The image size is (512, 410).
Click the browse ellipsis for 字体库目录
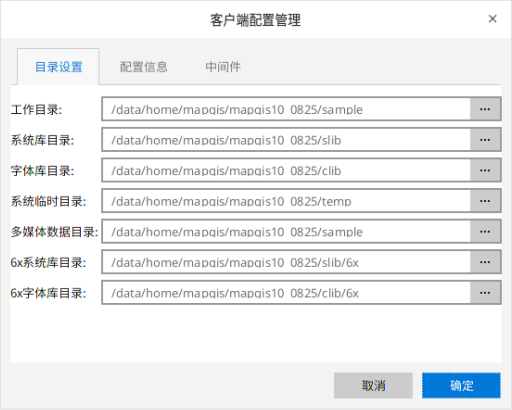(485, 170)
